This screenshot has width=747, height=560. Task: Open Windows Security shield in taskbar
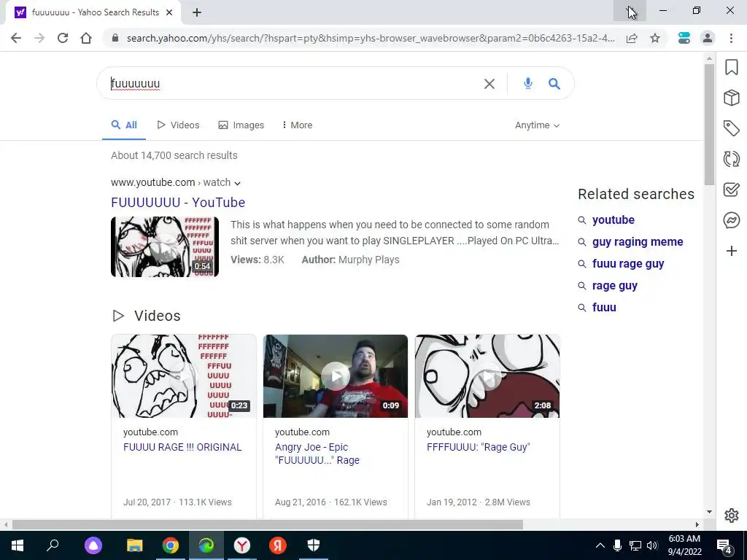click(x=314, y=545)
